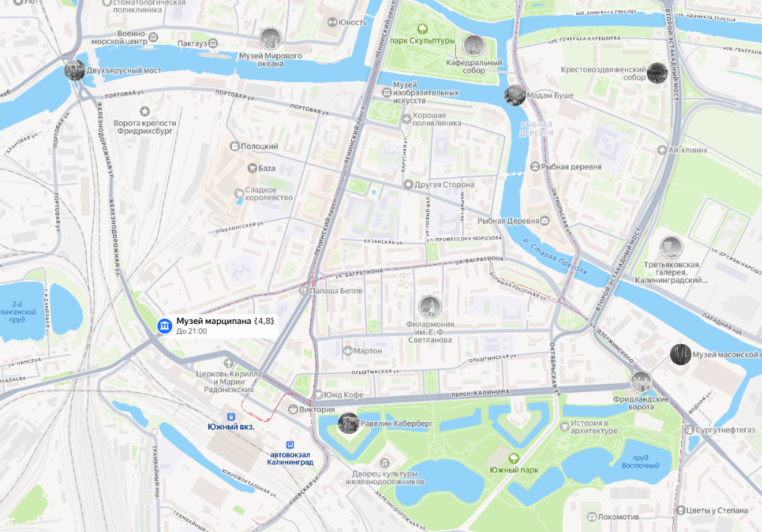
Task: Open the Музей марципана museum marker
Action: click(165, 326)
